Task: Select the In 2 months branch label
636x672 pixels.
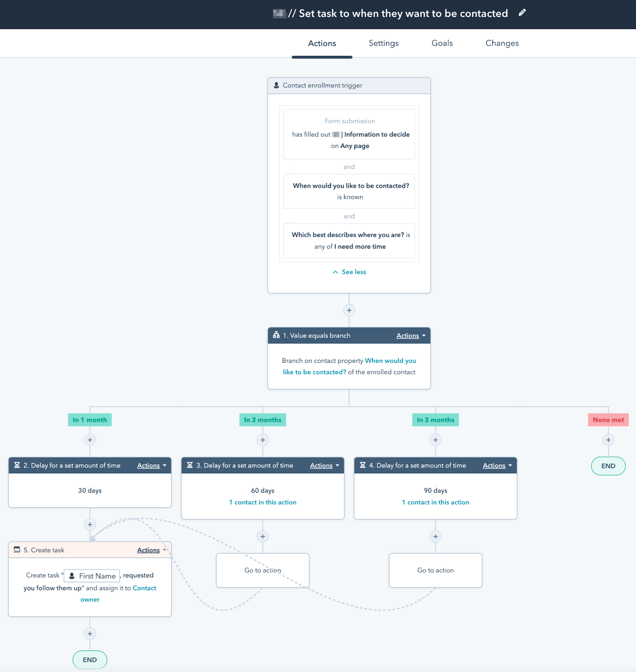Action: click(x=263, y=420)
